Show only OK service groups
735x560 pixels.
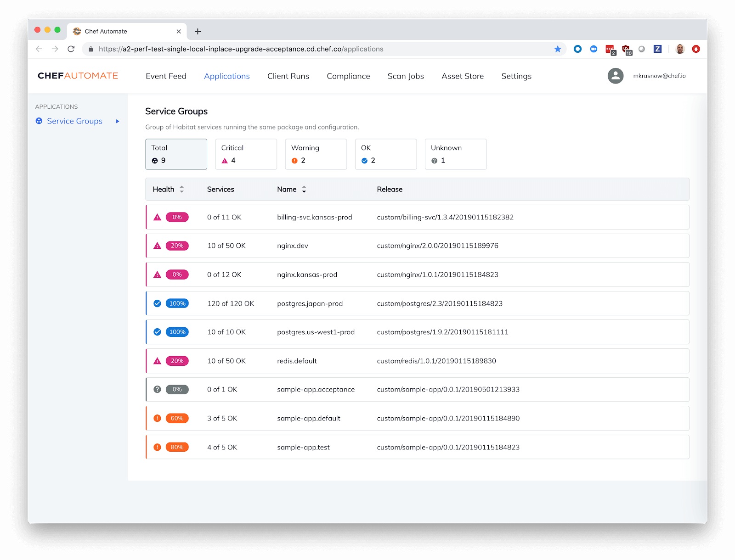[x=385, y=154]
